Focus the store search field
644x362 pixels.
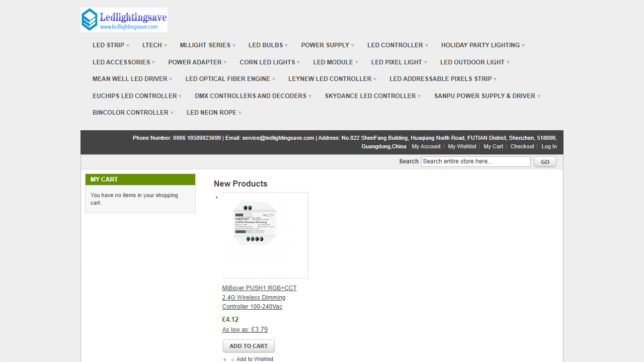pyautogui.click(x=476, y=161)
